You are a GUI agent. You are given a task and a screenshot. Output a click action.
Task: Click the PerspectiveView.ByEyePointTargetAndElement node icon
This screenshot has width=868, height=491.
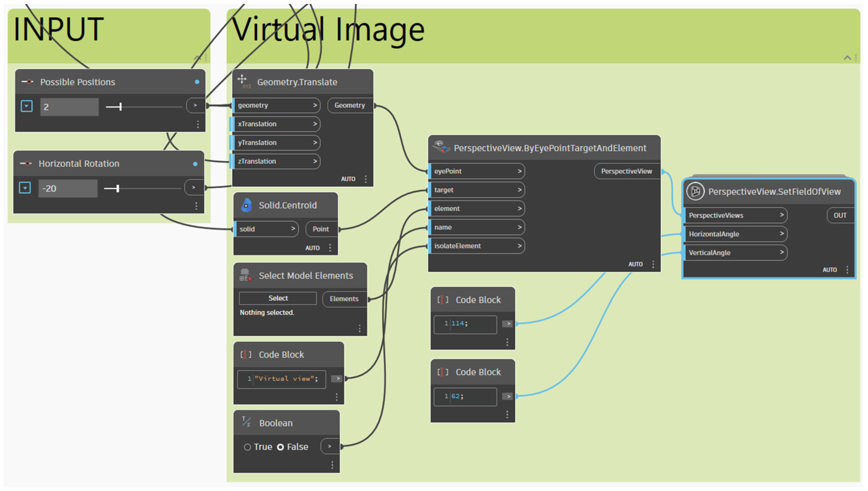[x=441, y=147]
